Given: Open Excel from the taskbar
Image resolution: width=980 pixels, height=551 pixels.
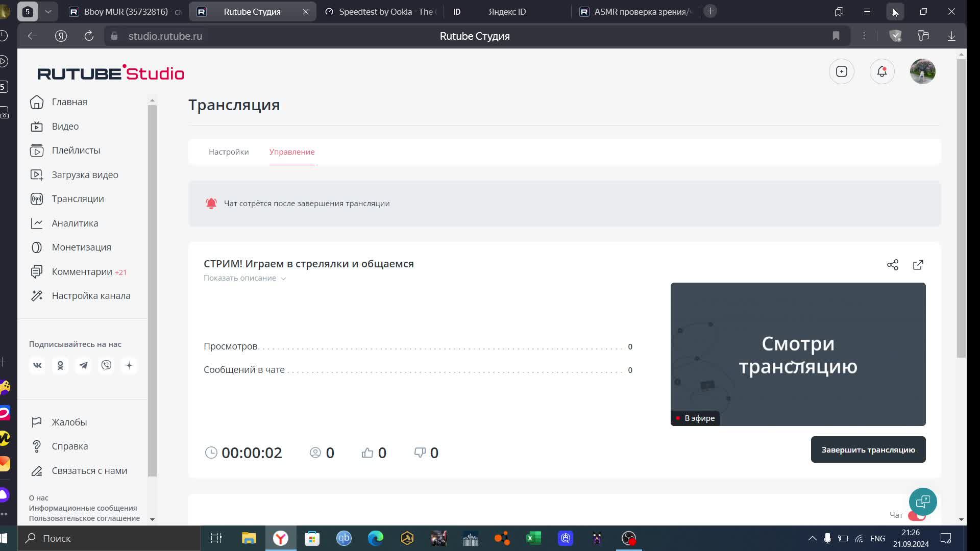Looking at the screenshot, I should [x=534, y=538].
